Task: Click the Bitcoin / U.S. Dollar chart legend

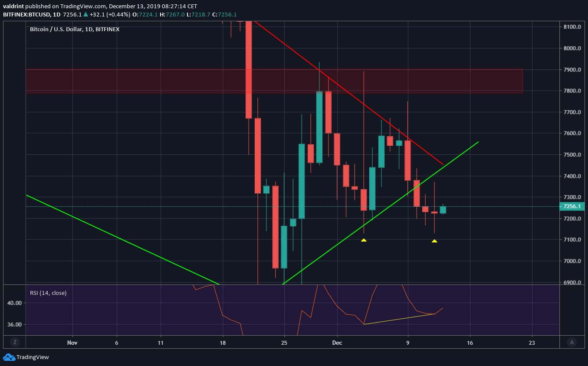Action: pyautogui.click(x=74, y=29)
